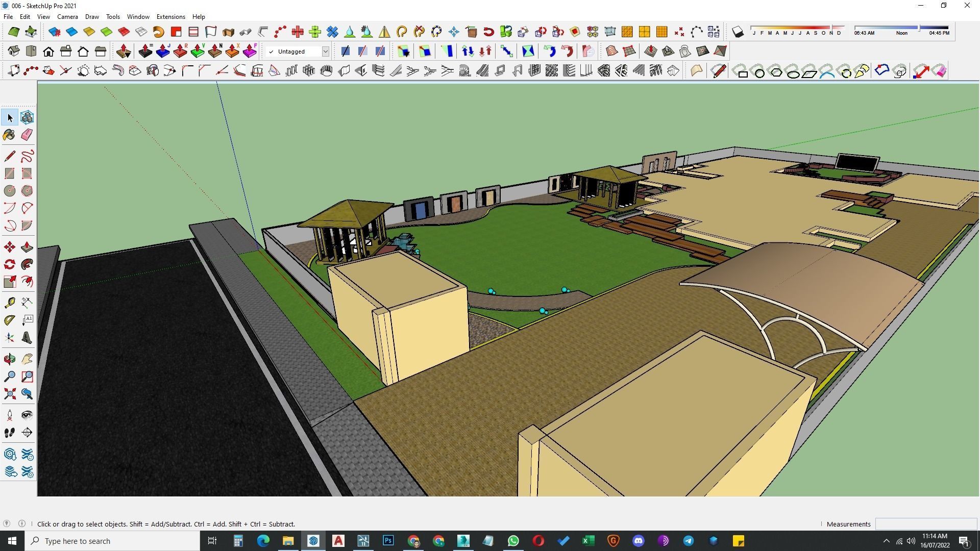Activate the 3D Text tool
Image resolution: width=980 pixels, height=551 pixels.
27,338
